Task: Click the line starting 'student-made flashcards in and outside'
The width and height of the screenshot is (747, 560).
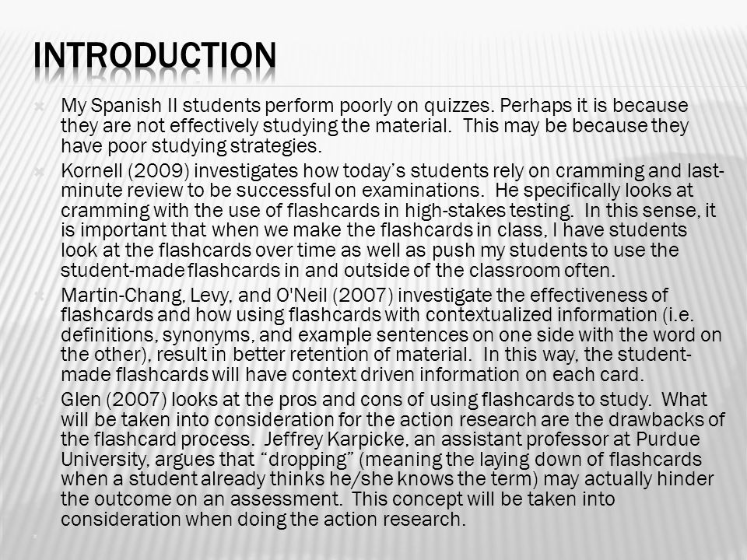Action: pos(338,270)
